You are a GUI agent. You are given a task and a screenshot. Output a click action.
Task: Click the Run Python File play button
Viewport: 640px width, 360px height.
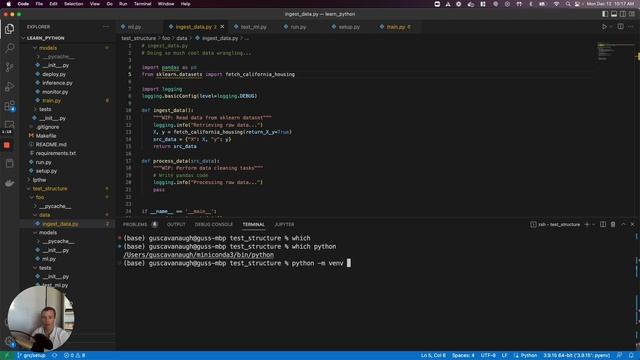coord(604,27)
